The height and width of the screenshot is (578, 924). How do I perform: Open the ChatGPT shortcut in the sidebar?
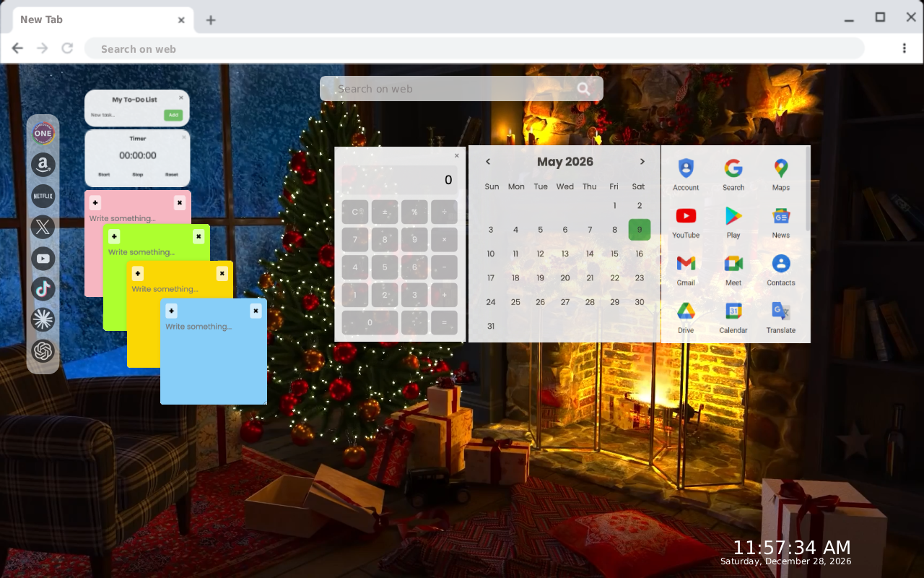pos(43,351)
